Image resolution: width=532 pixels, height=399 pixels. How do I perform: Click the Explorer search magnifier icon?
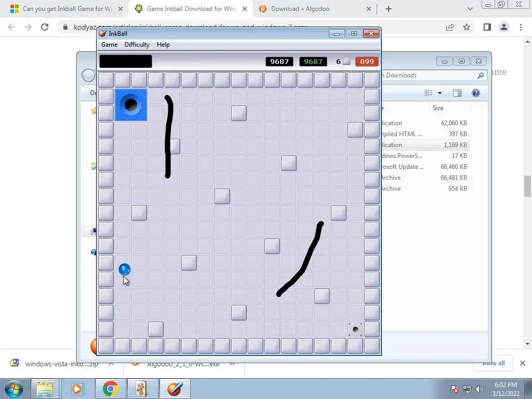coord(481,75)
